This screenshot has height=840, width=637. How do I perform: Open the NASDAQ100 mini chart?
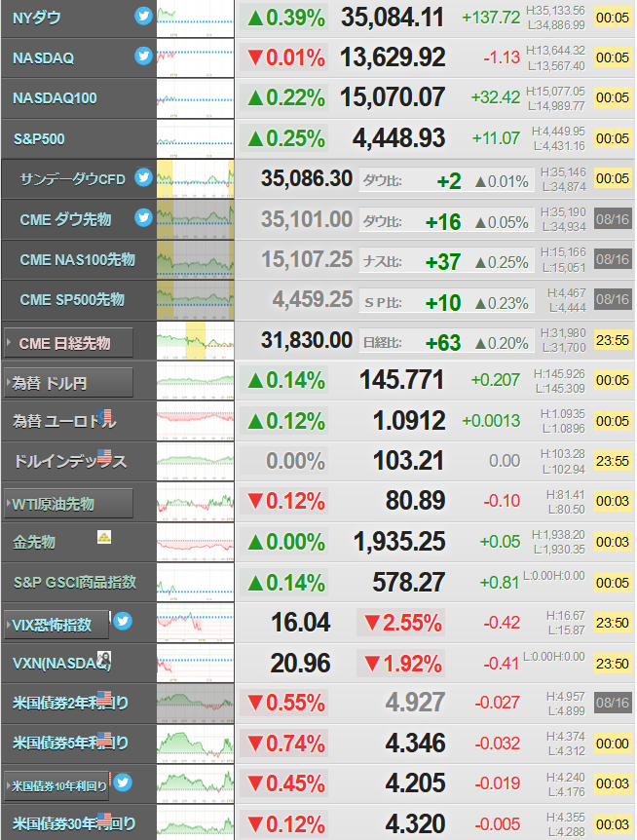pyautogui.click(x=196, y=98)
